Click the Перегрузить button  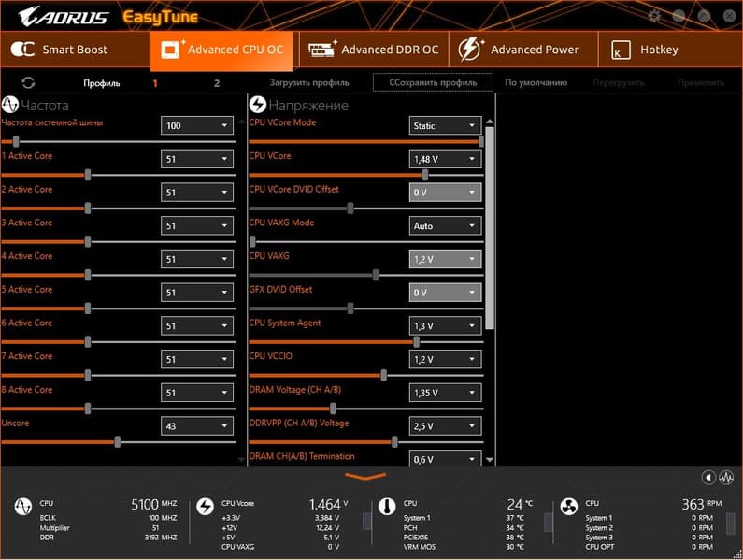tap(619, 82)
